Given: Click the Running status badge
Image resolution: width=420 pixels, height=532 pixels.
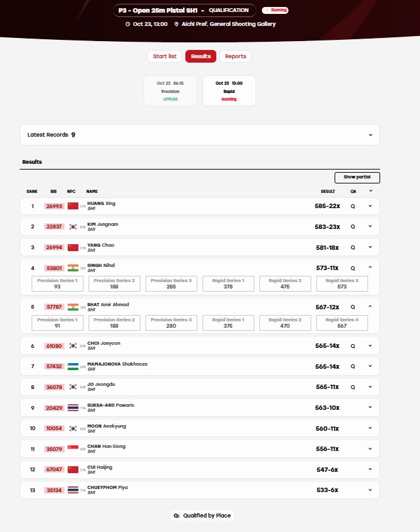Looking at the screenshot, I should tap(275, 10).
